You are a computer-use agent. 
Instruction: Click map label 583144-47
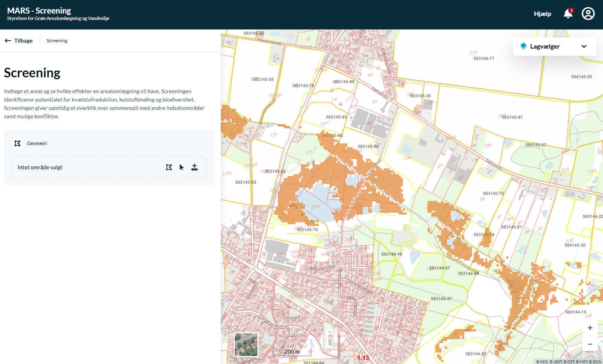pyautogui.click(x=441, y=299)
